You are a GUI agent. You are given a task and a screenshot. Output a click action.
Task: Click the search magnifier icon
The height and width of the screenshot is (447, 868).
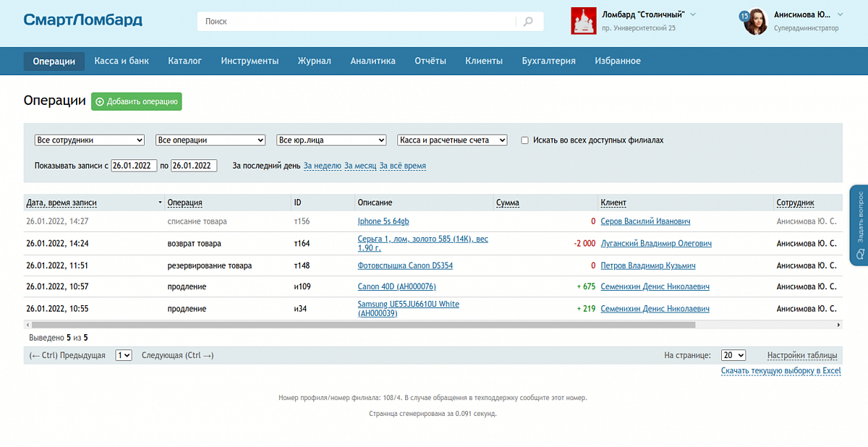529,22
